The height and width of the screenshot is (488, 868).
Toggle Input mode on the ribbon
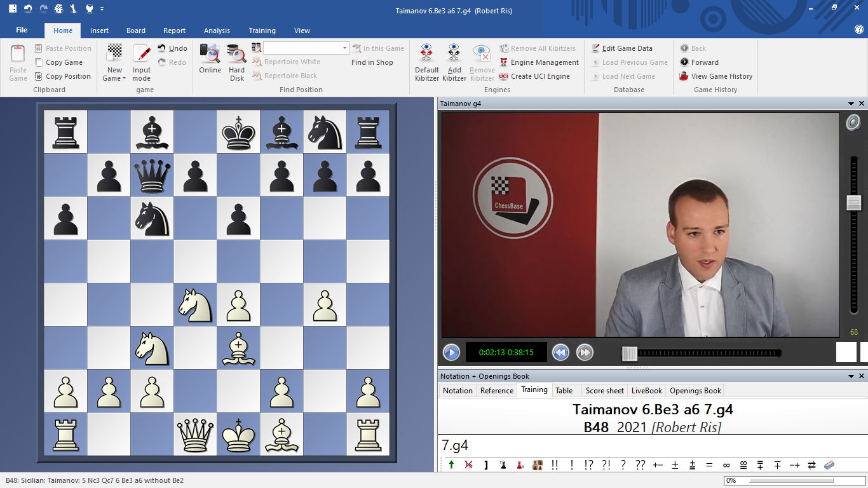coord(141,62)
